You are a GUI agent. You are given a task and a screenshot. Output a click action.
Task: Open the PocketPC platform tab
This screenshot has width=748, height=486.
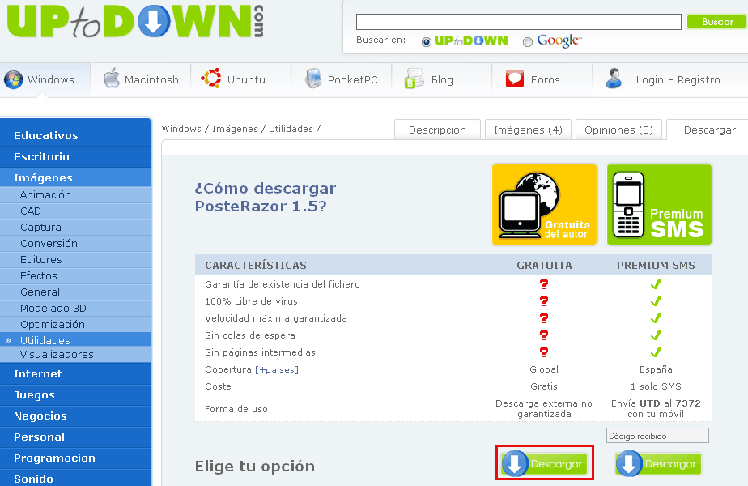pyautogui.click(x=341, y=80)
